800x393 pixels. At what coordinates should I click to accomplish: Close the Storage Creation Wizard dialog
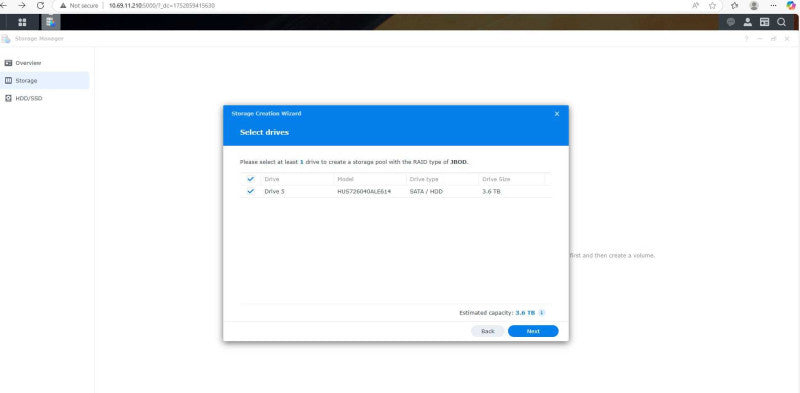click(557, 114)
